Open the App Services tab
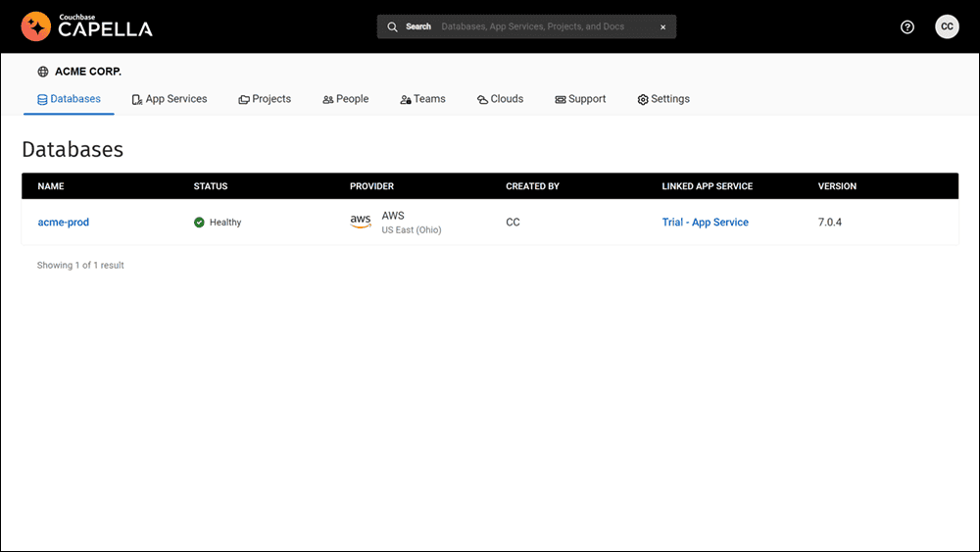Screen dimensions: 980x552 click(x=170, y=99)
